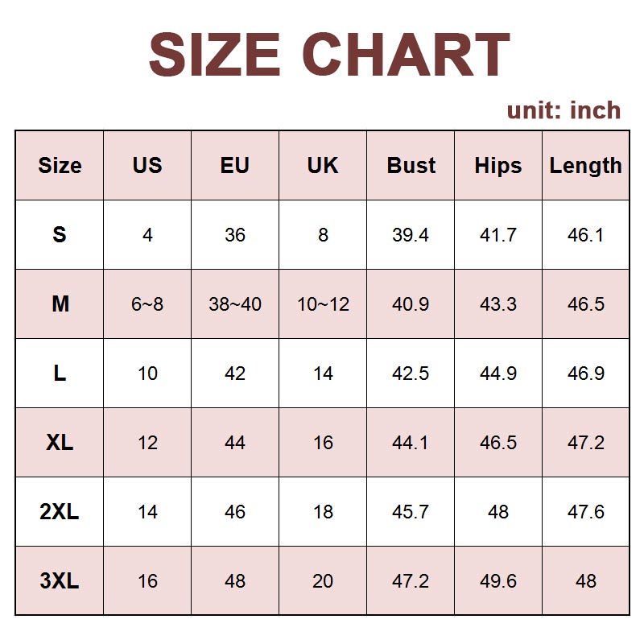Click the 6~8 US size cell
Viewport: 644px width, 644px height.
click(147, 304)
